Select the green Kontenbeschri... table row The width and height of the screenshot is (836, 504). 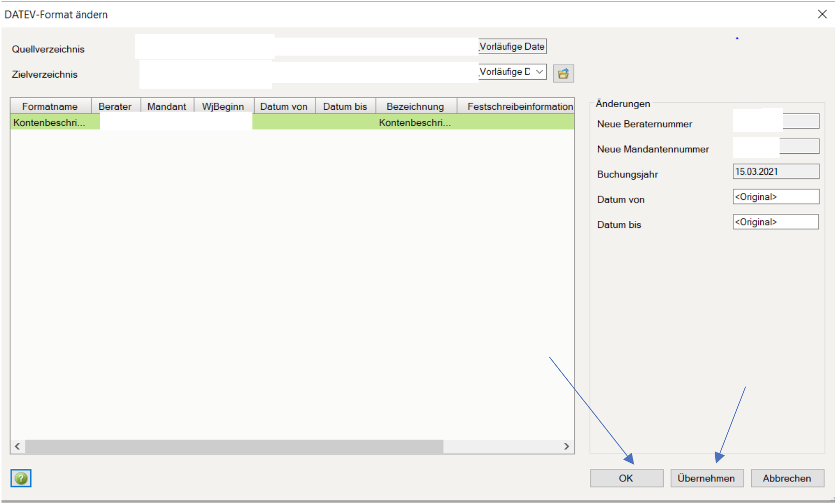[49, 123]
